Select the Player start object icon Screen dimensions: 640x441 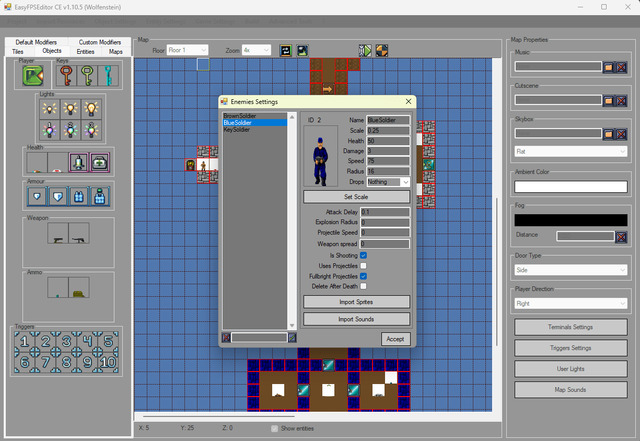click(33, 76)
